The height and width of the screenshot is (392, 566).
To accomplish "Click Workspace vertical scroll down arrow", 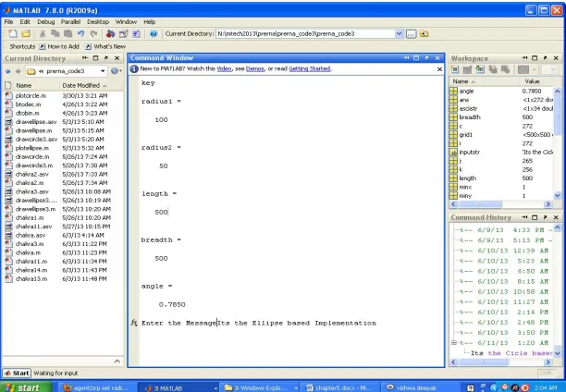I will tap(557, 195).
